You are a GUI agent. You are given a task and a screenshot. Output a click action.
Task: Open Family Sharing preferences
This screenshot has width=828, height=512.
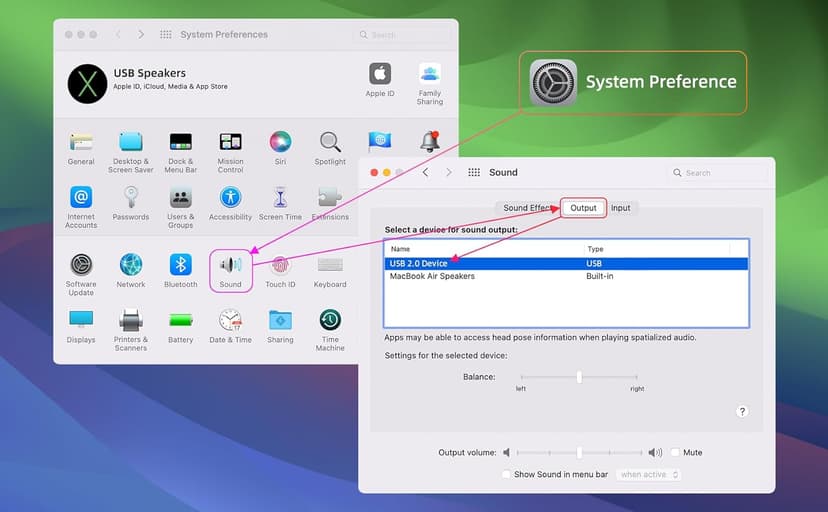pos(430,74)
